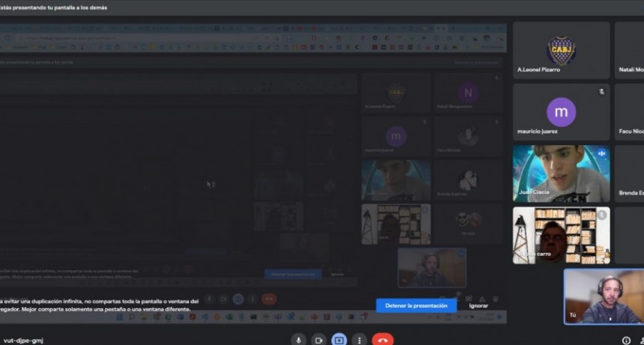Select the Natali participant tile

[x=629, y=49]
